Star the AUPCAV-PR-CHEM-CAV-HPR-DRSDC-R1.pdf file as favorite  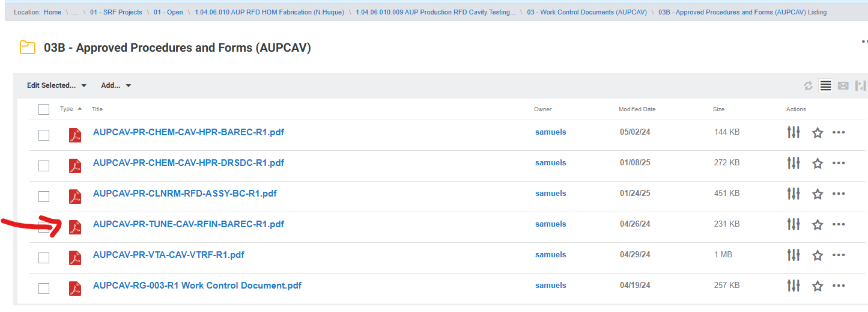817,163
